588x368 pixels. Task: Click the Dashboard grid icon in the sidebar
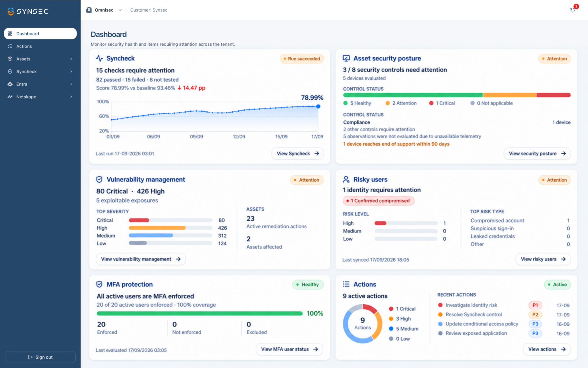point(10,34)
